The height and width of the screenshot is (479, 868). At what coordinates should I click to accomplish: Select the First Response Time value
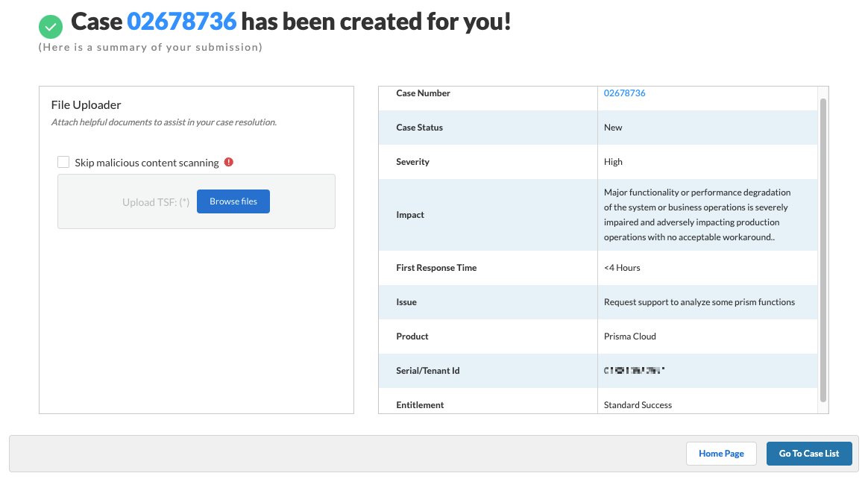coord(622,268)
